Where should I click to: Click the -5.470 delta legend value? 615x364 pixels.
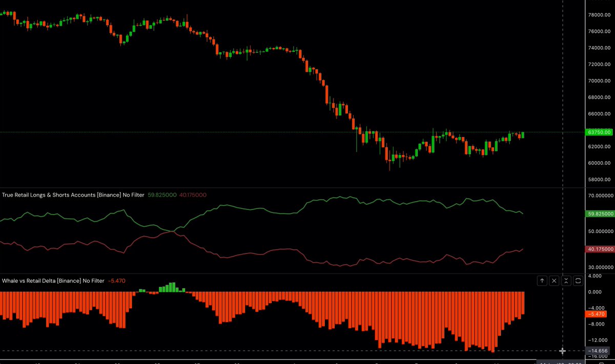[117, 281]
